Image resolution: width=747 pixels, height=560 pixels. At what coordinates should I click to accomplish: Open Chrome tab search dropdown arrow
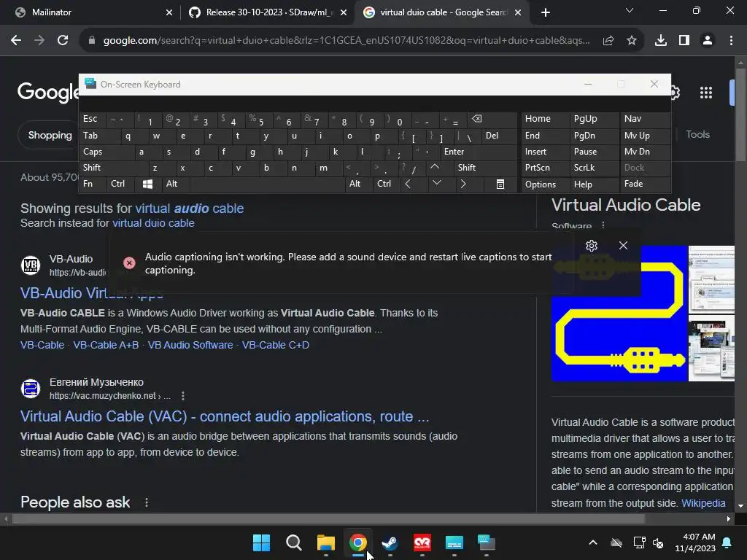(630, 10)
